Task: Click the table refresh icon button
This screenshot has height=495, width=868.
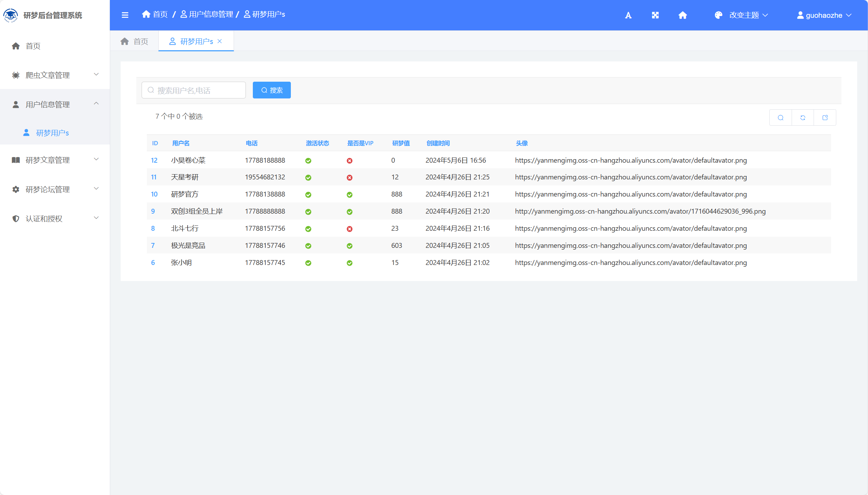Action: [802, 118]
